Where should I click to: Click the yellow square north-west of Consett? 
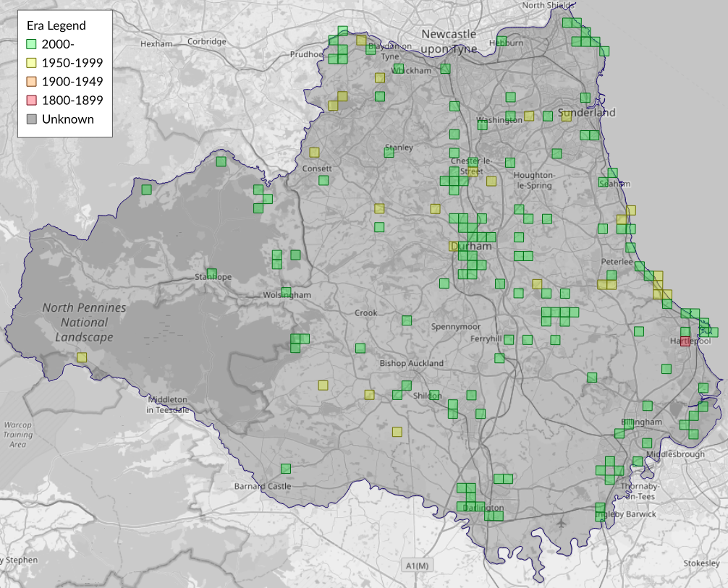pyautogui.click(x=314, y=152)
